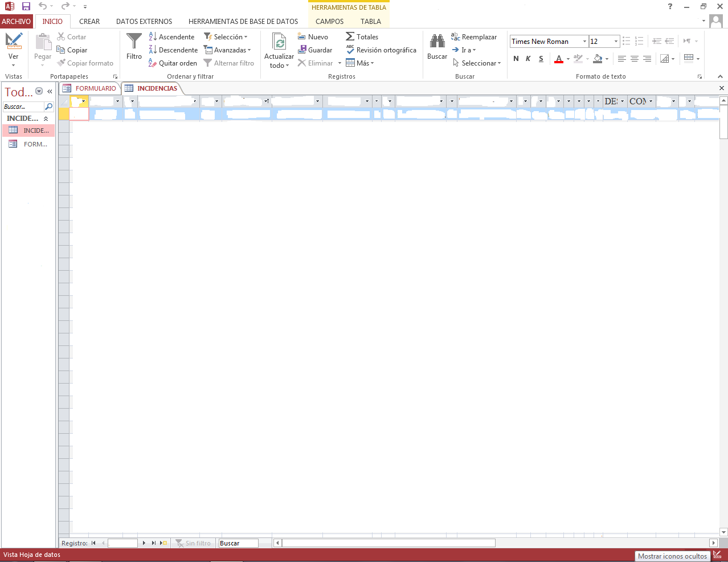The width and height of the screenshot is (728, 562).
Task: Open the FORMULARIO document tab
Action: click(x=89, y=88)
